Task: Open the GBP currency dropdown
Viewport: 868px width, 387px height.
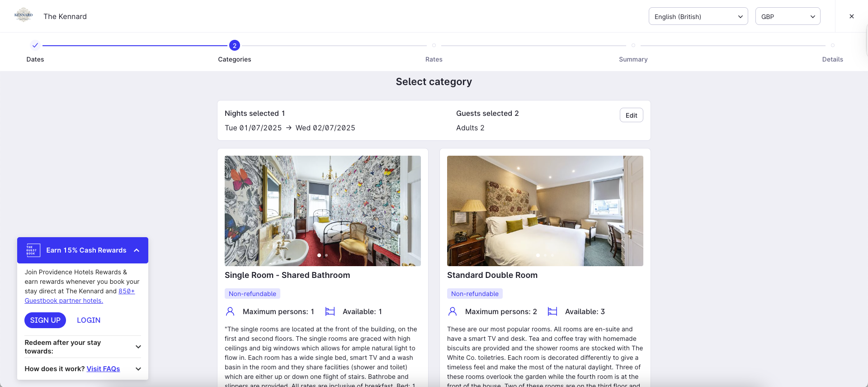Action: (788, 16)
